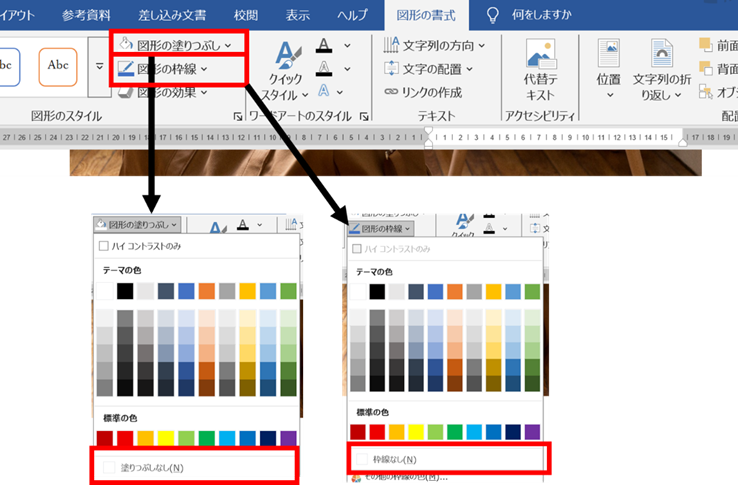Open the 図形の塗りつぶし dropdown in the ribbon

(175, 45)
